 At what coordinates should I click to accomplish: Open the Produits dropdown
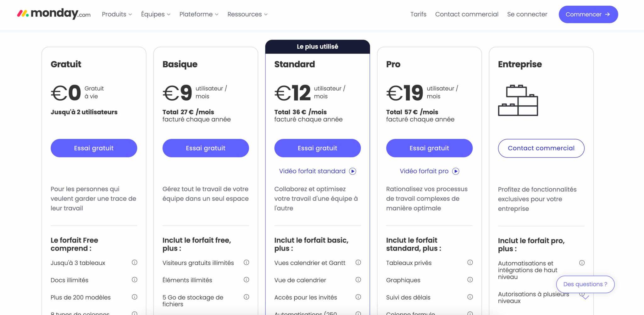117,14
